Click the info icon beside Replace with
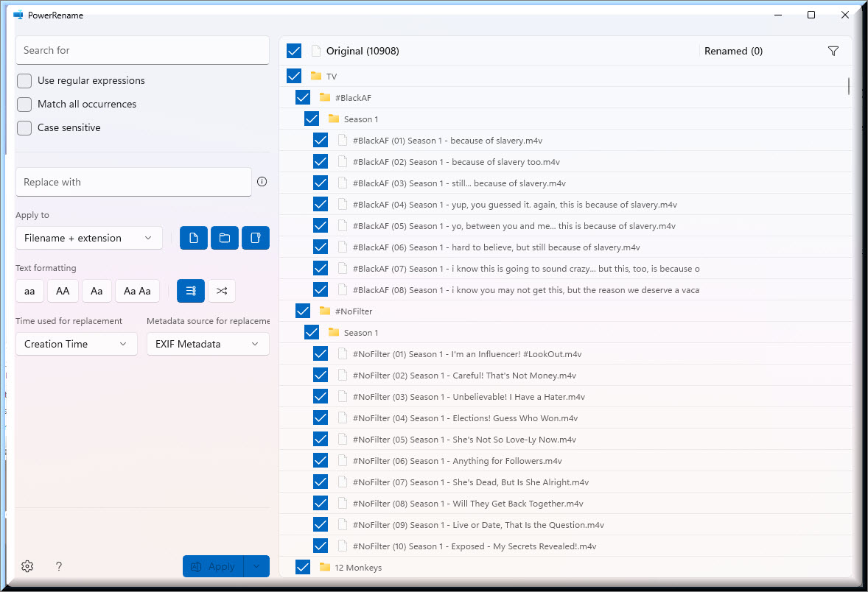Screen dimensions: 868x592 click(262, 181)
